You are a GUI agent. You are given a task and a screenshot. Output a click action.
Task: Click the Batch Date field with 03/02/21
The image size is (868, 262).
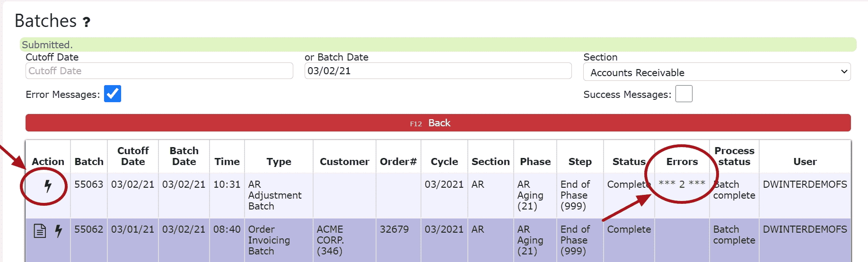(438, 71)
